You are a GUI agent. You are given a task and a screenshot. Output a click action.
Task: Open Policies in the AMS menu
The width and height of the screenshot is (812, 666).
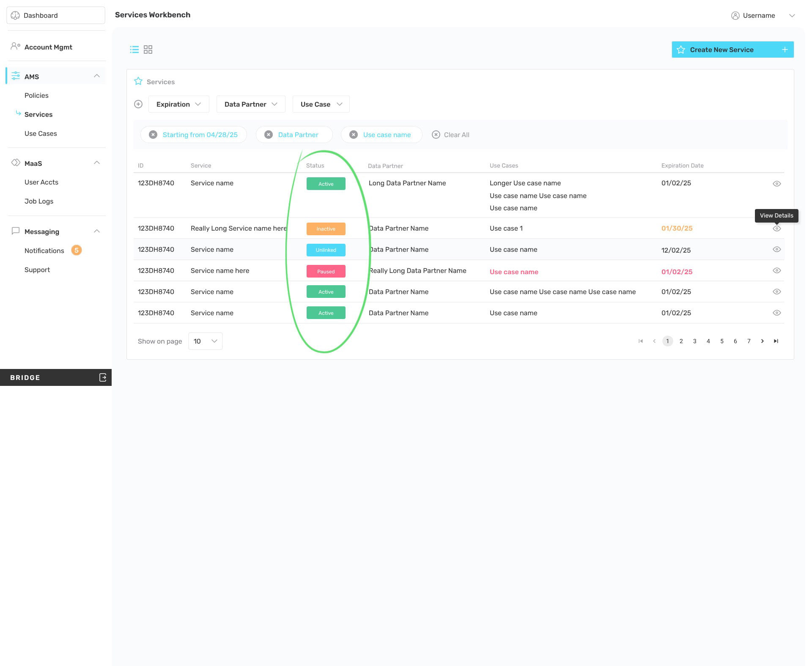pyautogui.click(x=36, y=96)
